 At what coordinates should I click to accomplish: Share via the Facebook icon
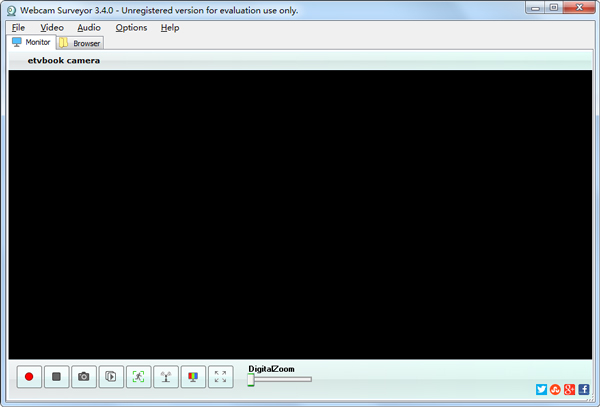click(x=584, y=389)
